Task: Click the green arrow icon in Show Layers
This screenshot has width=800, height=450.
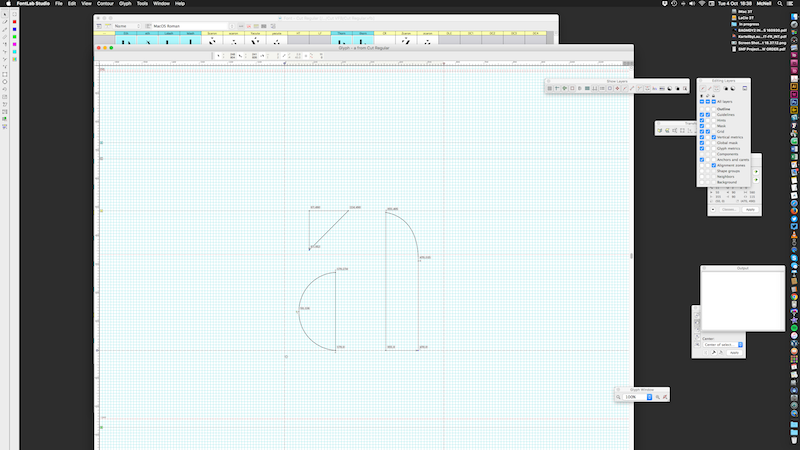Action: coord(565,88)
